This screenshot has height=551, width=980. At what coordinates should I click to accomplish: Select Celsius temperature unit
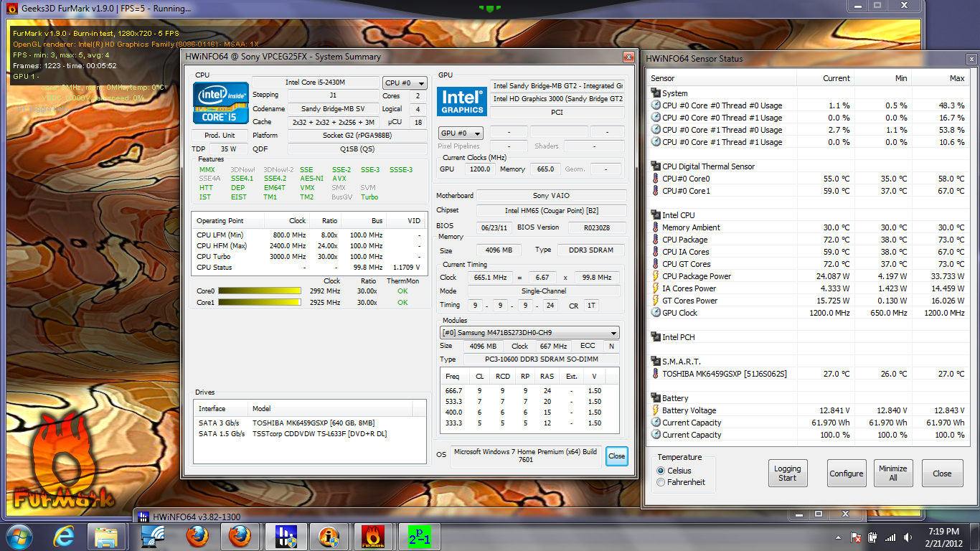pyautogui.click(x=661, y=471)
